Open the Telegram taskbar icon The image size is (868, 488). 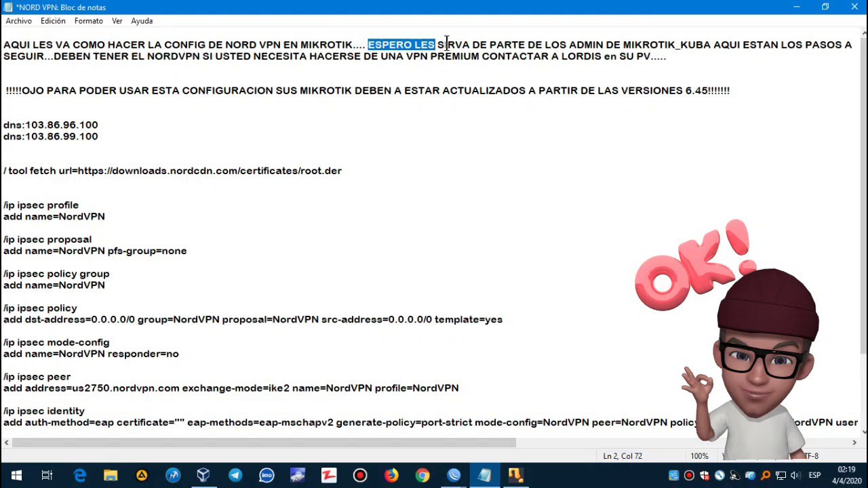(235, 475)
